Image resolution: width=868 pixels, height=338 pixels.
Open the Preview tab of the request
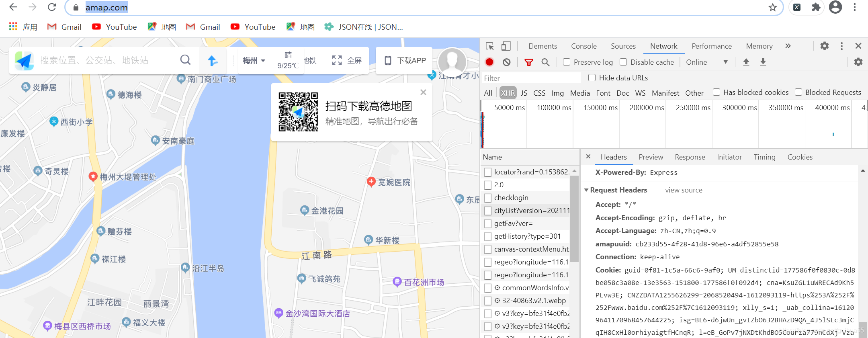[x=651, y=157]
